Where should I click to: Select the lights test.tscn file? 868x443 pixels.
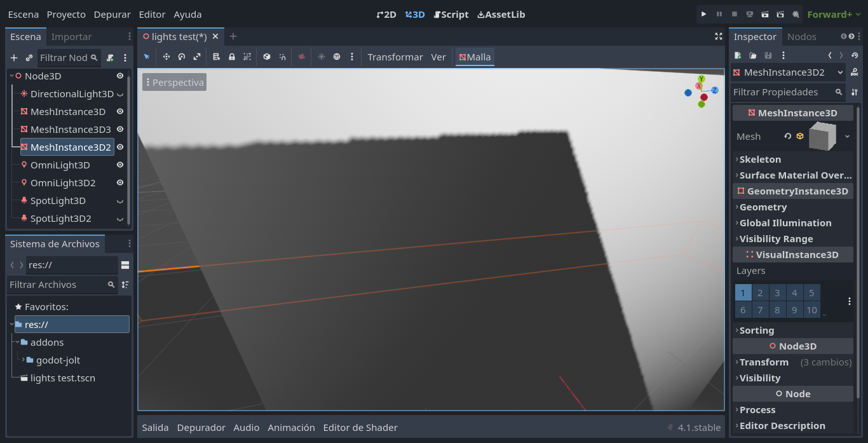click(64, 378)
